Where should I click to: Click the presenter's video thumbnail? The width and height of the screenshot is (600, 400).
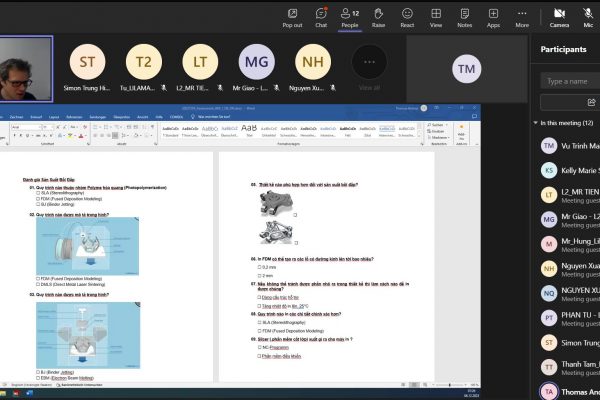pos(27,70)
